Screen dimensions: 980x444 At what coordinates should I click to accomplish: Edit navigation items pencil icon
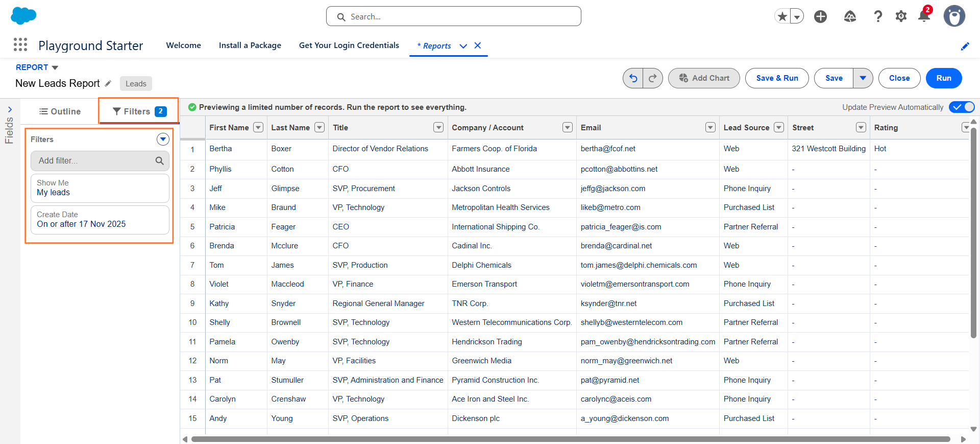pos(965,46)
